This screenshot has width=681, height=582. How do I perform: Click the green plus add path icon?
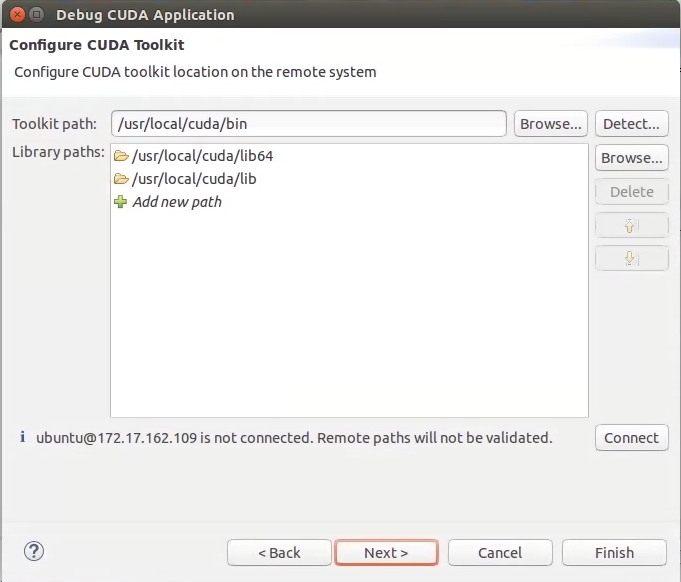(x=121, y=202)
